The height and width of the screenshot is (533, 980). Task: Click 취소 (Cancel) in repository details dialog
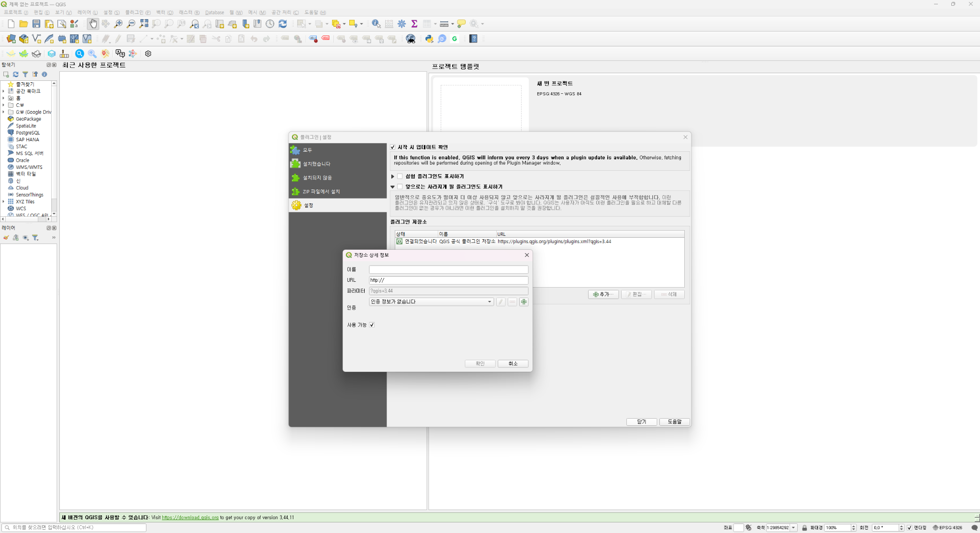click(513, 364)
